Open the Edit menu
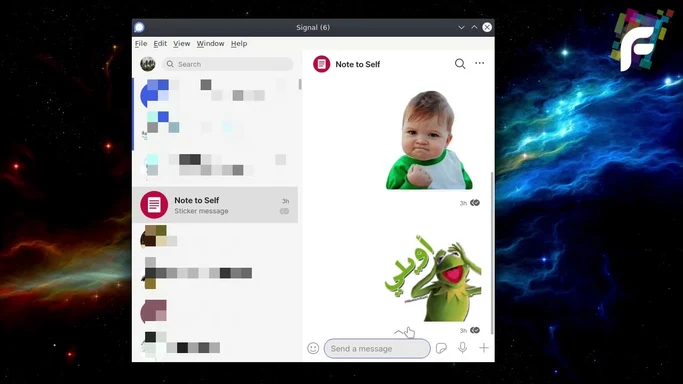Screen dimensions: 683x384 [160, 44]
